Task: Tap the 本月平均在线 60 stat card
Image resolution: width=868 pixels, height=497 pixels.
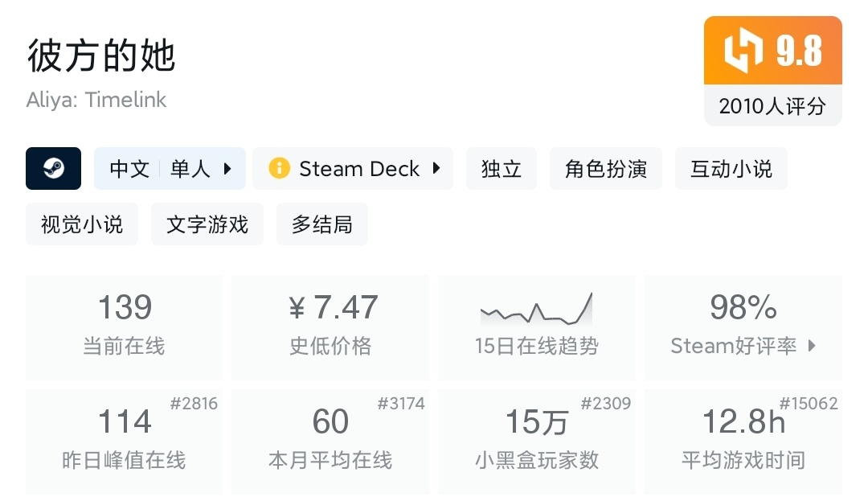Action: (330, 441)
